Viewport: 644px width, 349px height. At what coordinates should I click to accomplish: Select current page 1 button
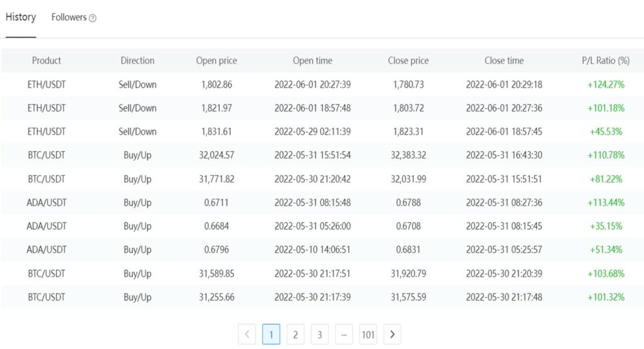271,335
